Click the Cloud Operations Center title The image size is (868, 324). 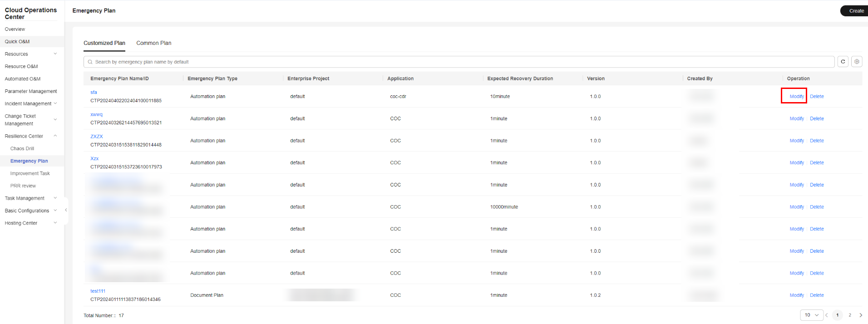(x=31, y=13)
